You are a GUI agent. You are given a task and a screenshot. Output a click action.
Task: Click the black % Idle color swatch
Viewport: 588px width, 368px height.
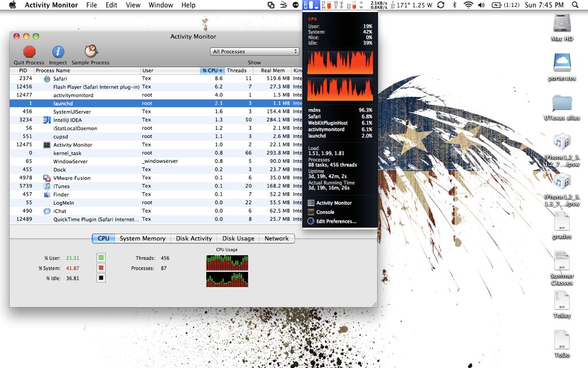101,278
